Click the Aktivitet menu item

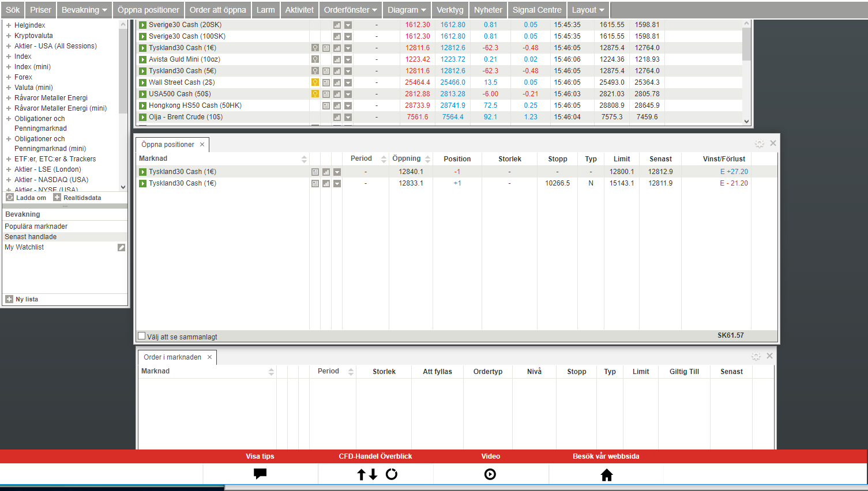299,10
